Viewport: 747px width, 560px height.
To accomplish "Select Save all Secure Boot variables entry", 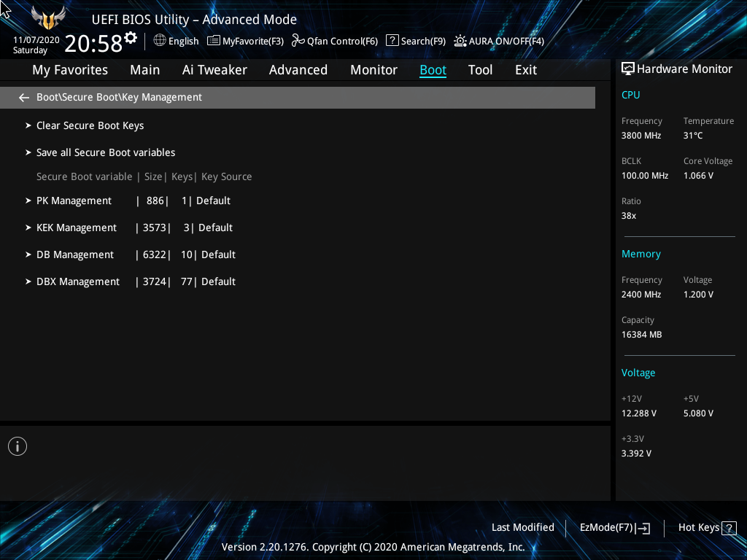I will [x=106, y=152].
